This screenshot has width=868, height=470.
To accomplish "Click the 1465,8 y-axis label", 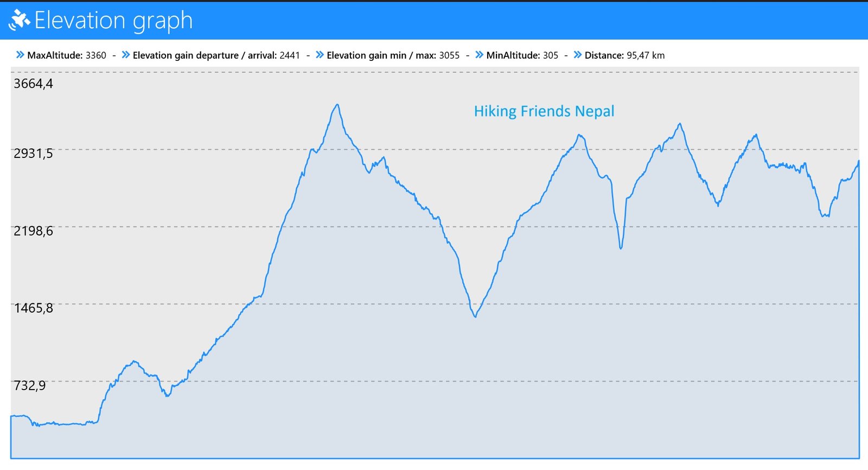I will coord(33,308).
